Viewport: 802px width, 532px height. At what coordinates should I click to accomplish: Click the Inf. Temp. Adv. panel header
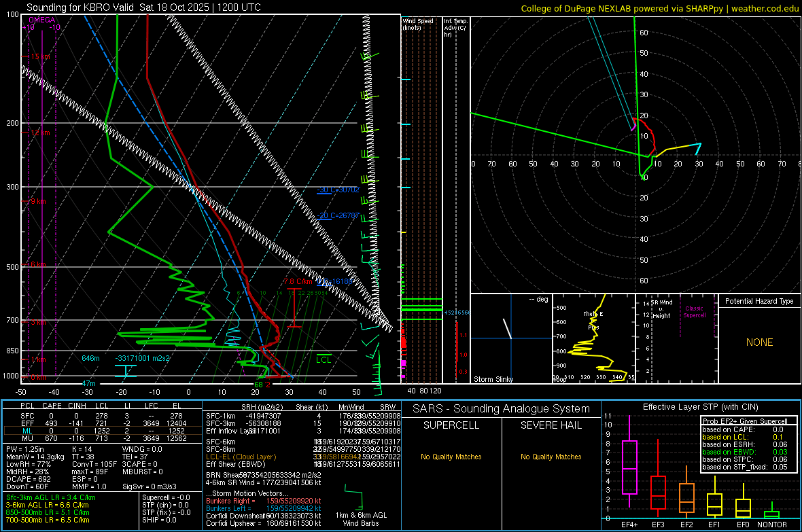tap(456, 28)
